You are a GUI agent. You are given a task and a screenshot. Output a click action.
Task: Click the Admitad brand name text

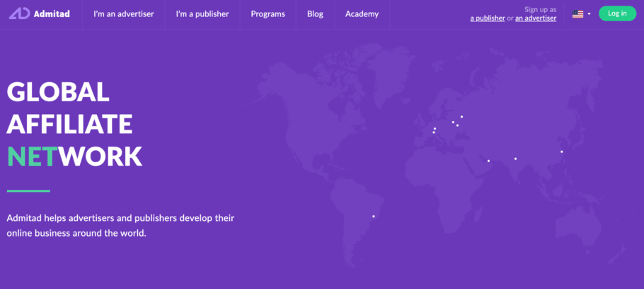click(52, 14)
